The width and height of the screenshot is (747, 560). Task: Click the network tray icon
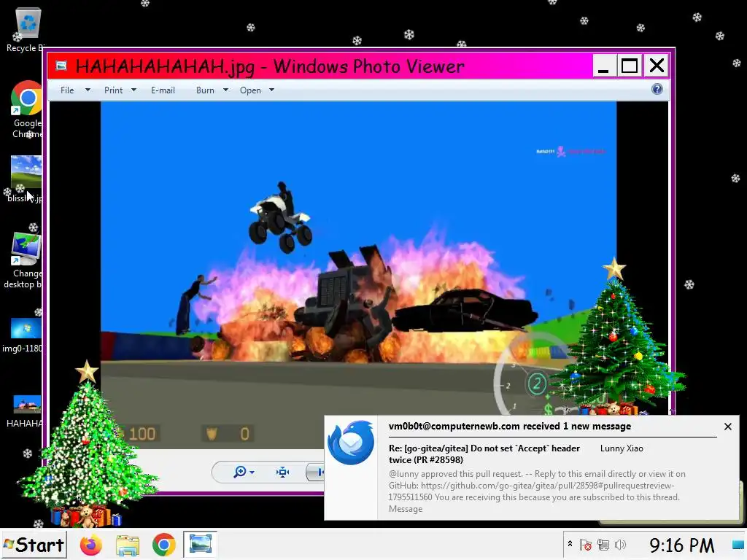pyautogui.click(x=603, y=545)
